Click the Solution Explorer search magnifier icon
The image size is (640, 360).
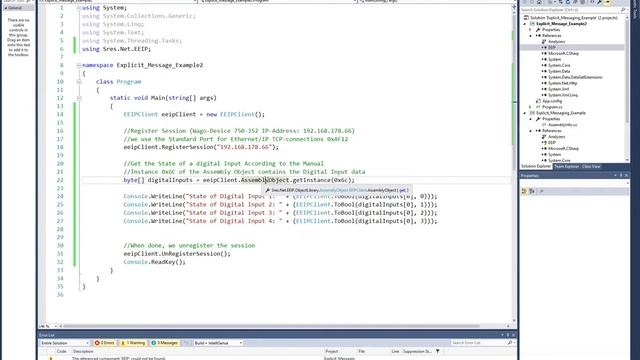coord(622,10)
